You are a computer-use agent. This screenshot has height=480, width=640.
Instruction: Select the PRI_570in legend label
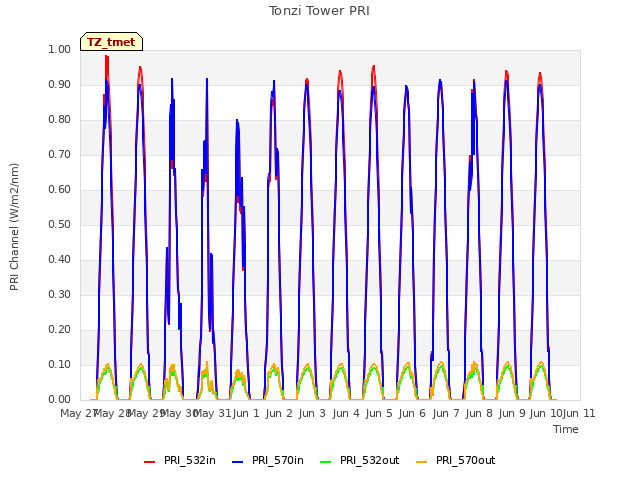(x=278, y=460)
